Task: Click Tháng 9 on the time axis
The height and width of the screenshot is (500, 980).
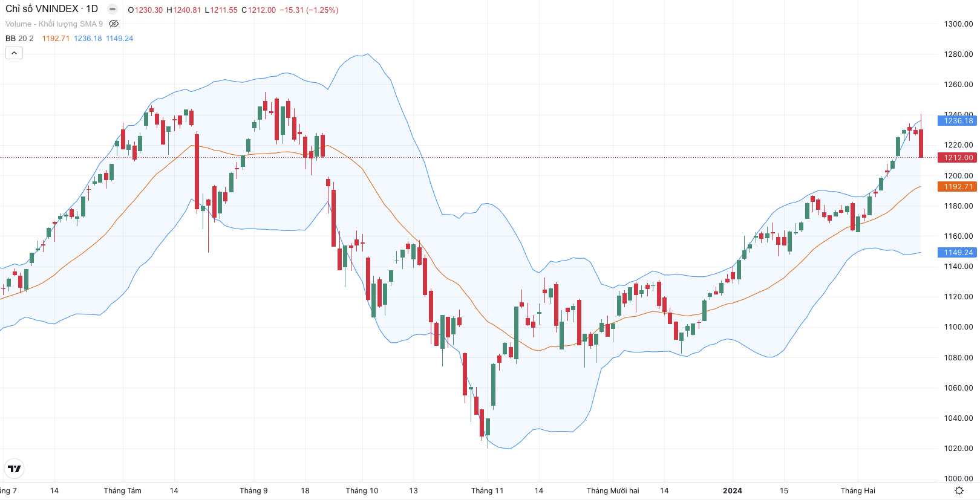Action: pos(253,491)
